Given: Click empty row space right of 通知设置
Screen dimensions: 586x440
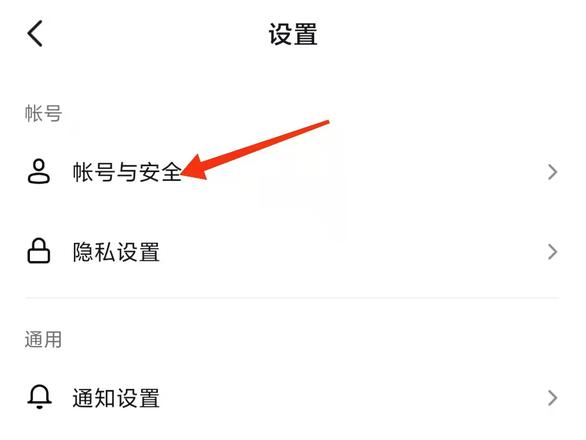Looking at the screenshot, I should coord(351,398).
